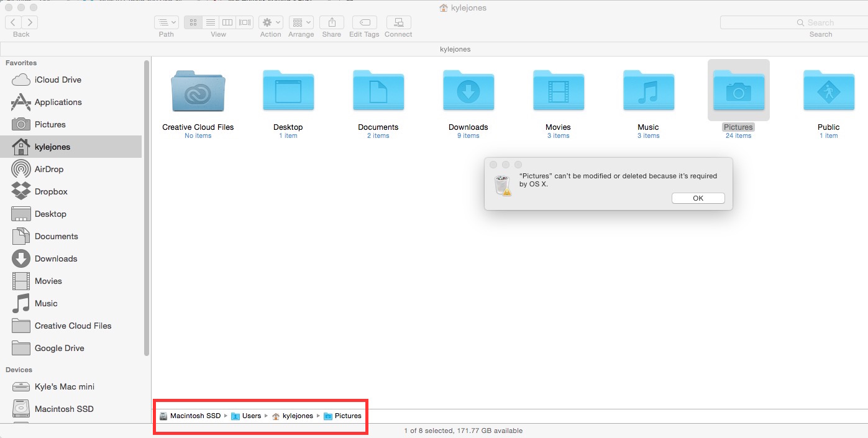Click the sidebar scrollbar
The image size is (868, 438).
pyautogui.click(x=147, y=208)
